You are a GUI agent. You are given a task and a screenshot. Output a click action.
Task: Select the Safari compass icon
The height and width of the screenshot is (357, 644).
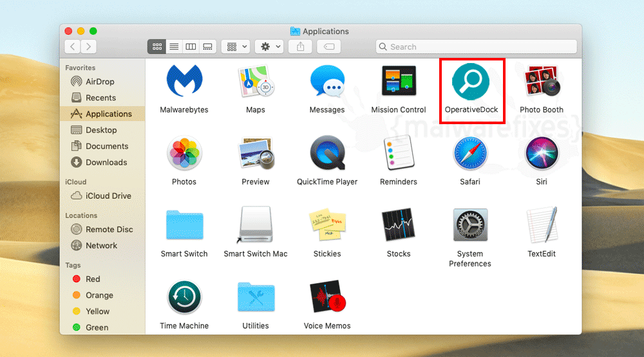[470, 153]
